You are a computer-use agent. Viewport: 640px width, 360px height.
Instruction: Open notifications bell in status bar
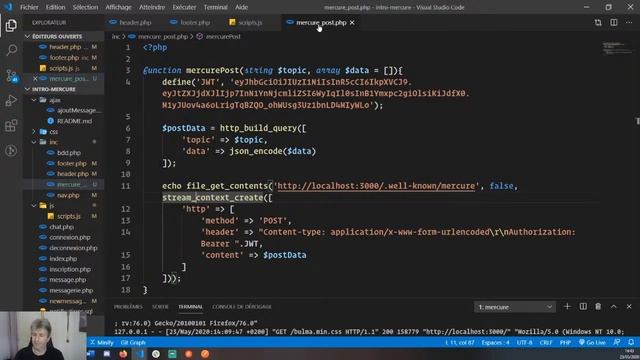[631, 342]
